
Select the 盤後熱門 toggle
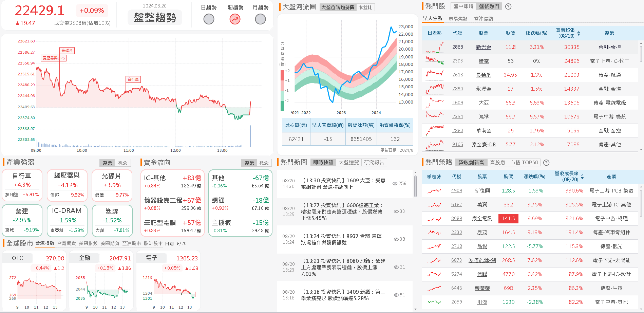[489, 6]
